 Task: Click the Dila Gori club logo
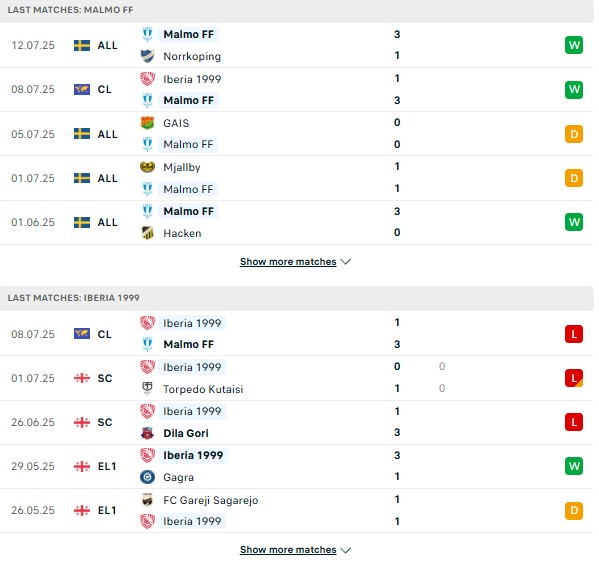[x=147, y=433]
